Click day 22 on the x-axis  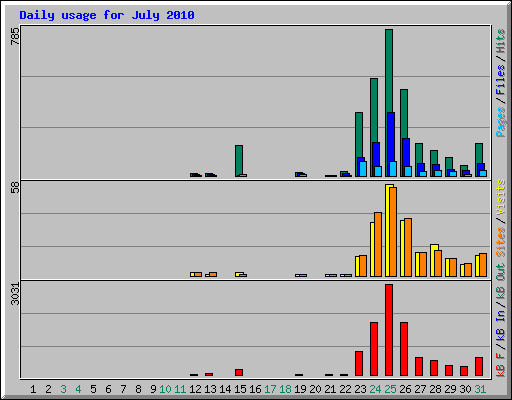(345, 389)
